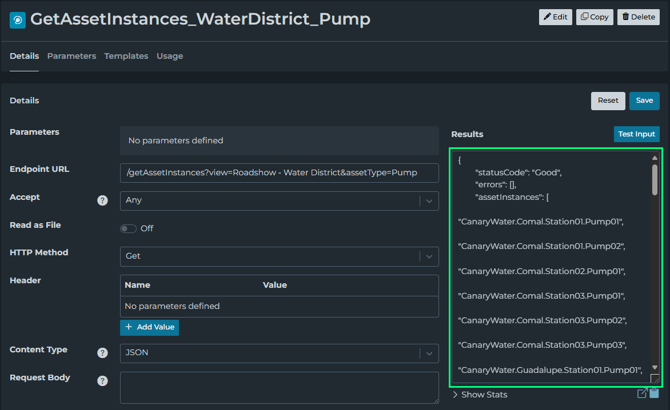Click the Reset button
The image size is (670, 410).
click(x=608, y=101)
